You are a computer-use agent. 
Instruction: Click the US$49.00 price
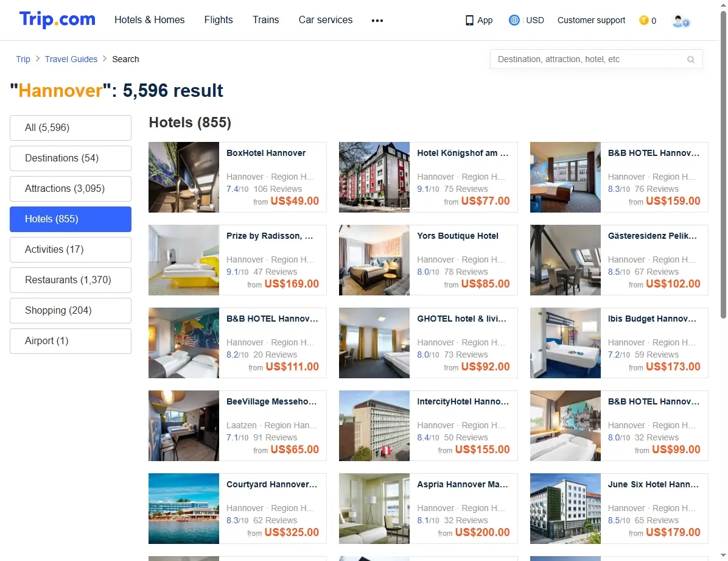295,201
